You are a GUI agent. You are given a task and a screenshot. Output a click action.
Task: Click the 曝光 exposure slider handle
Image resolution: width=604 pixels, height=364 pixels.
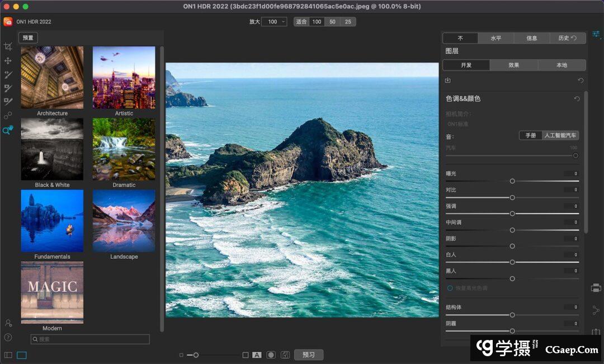tap(512, 181)
